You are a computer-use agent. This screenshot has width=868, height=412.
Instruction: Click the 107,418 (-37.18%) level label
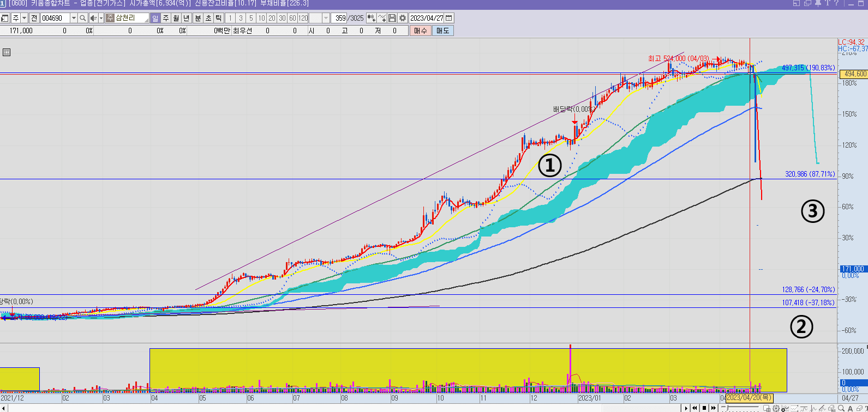[808, 302]
